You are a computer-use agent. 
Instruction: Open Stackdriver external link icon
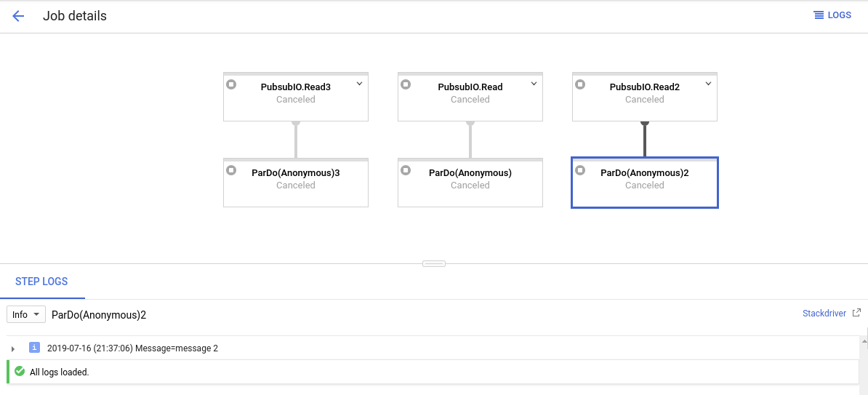click(x=856, y=313)
